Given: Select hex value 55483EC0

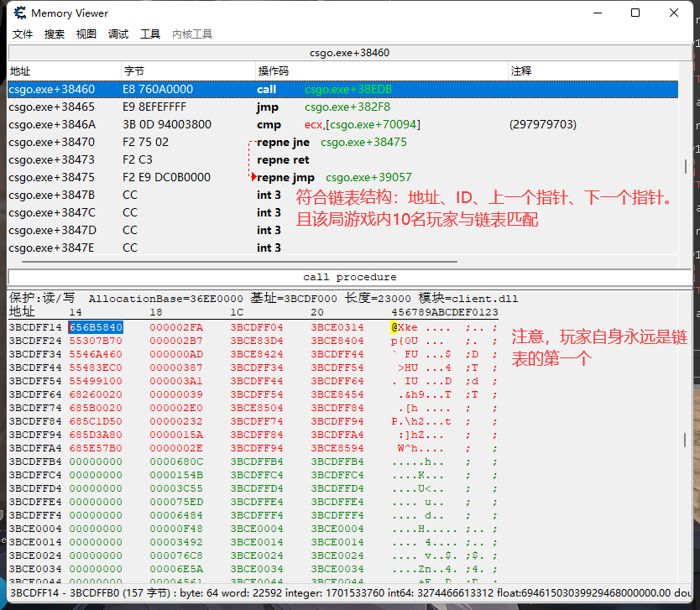Looking at the screenshot, I should (96, 368).
